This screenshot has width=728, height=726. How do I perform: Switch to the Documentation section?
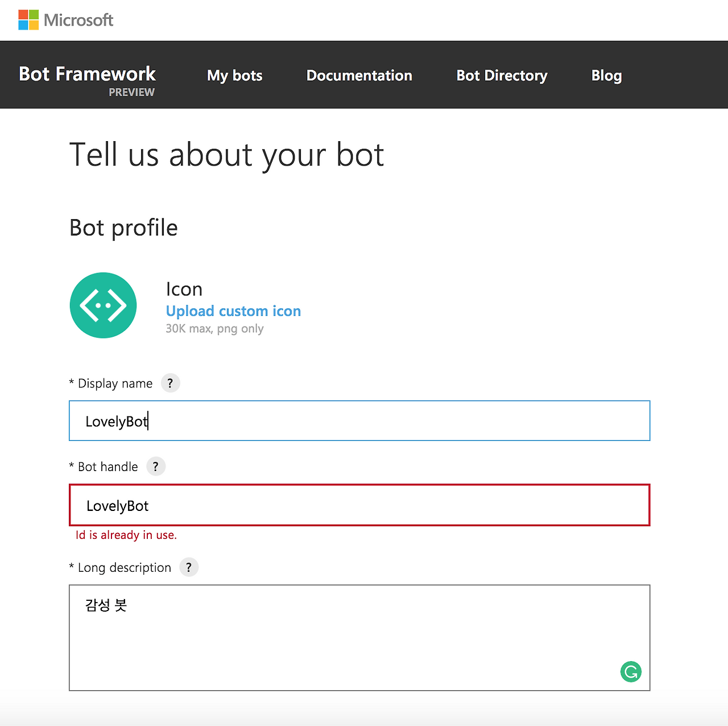(x=359, y=75)
